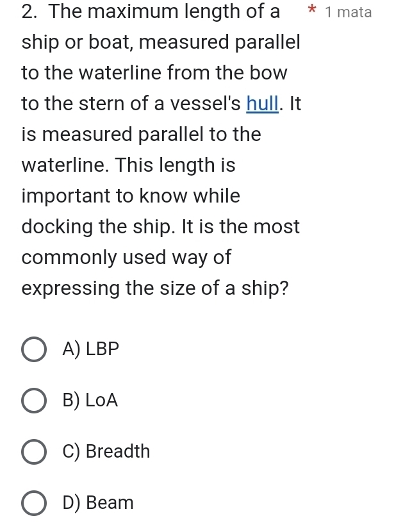Pick the D) Beam radio circle
The height and width of the screenshot is (532, 403).
[x=35, y=503]
